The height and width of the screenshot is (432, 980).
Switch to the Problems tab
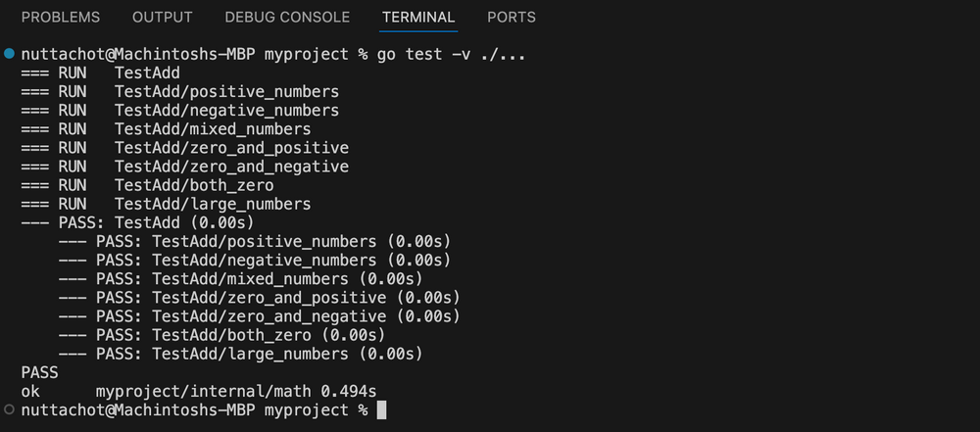[x=61, y=18]
